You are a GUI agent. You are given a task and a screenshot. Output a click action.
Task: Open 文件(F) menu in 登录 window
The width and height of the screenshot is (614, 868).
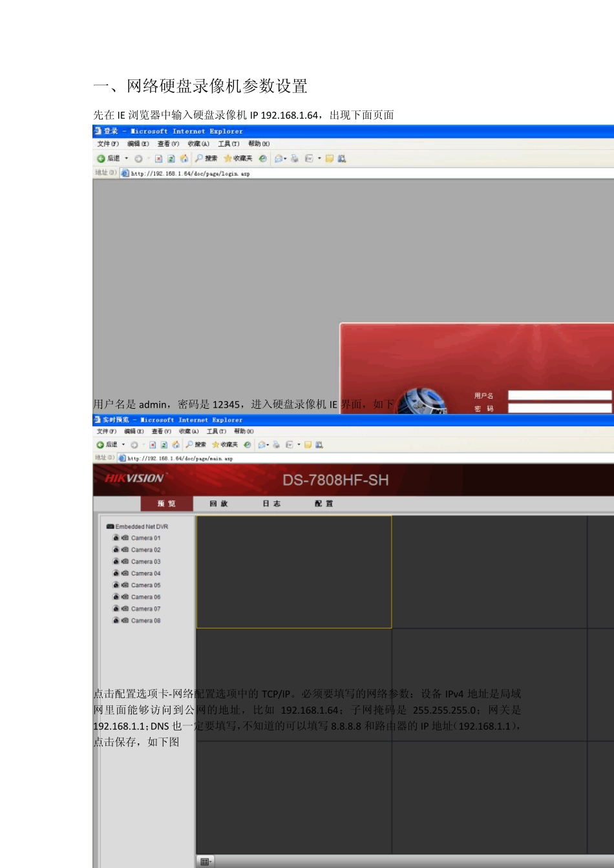click(x=108, y=144)
